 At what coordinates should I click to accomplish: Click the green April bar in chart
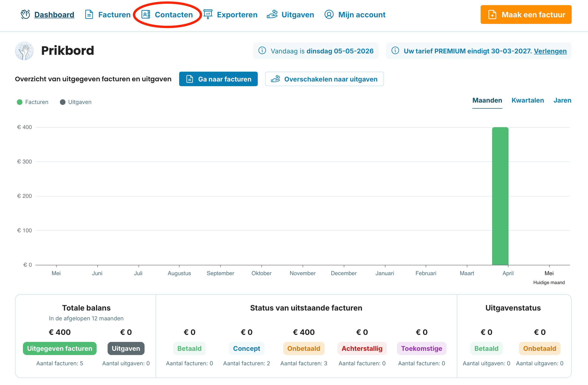coord(500,196)
